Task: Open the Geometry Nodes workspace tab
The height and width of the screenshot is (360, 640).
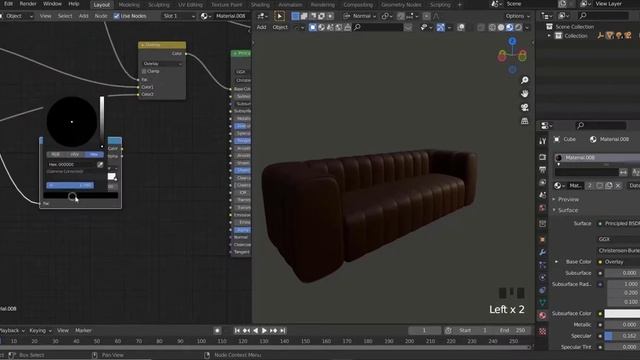Action: coord(401,4)
